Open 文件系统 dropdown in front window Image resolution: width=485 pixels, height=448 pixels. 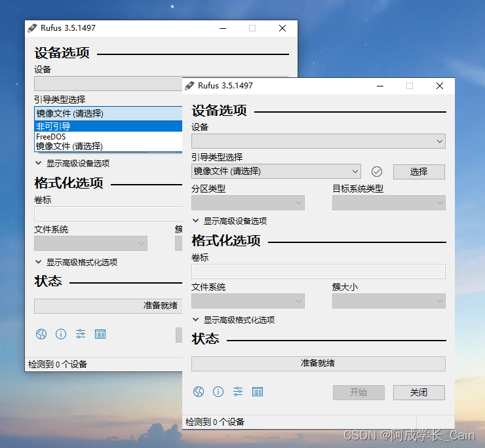[248, 301]
